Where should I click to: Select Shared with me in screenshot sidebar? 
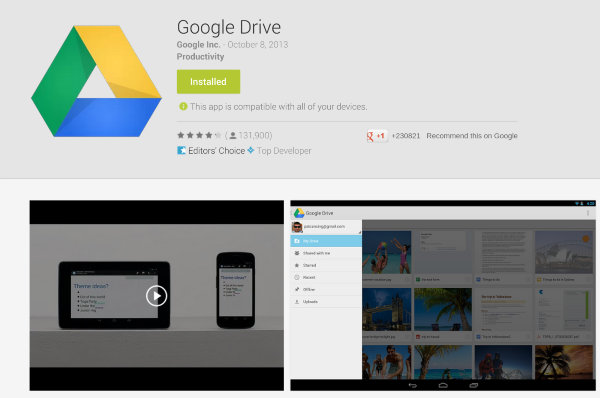point(326,253)
